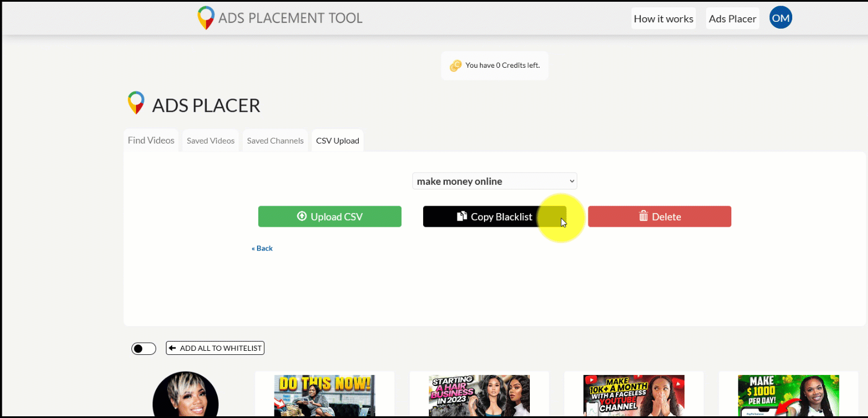This screenshot has height=418, width=868.
Task: Open the 'Do This Now!' video thumbnail
Action: [324, 396]
